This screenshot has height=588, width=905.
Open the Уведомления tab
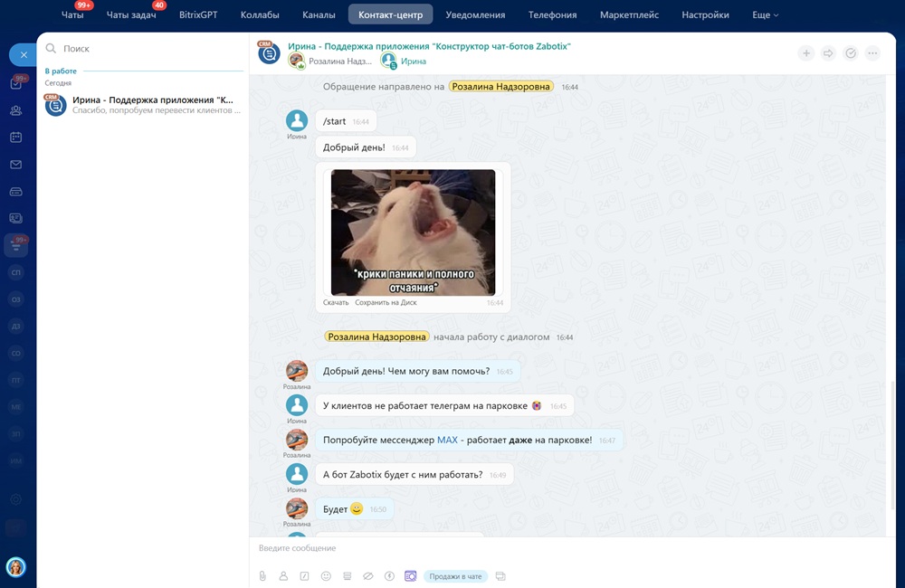(475, 15)
